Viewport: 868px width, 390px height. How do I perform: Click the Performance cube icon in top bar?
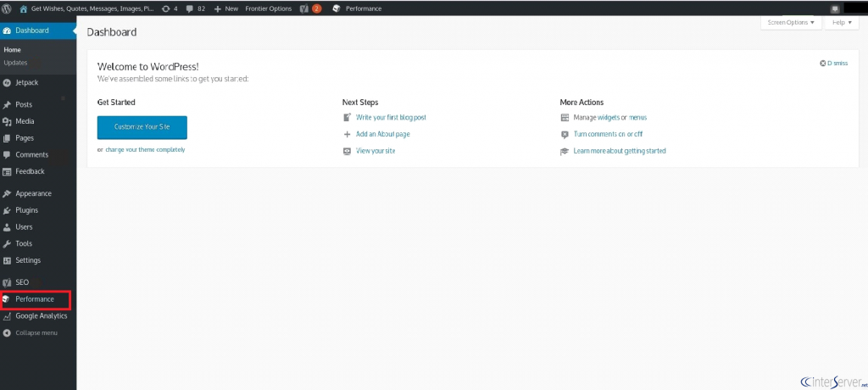pos(337,8)
